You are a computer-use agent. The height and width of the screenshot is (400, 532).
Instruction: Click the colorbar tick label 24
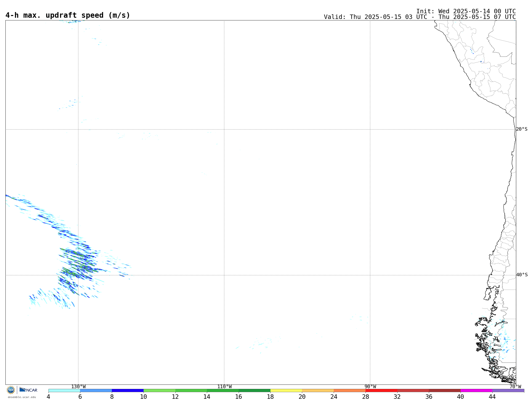[334, 397]
